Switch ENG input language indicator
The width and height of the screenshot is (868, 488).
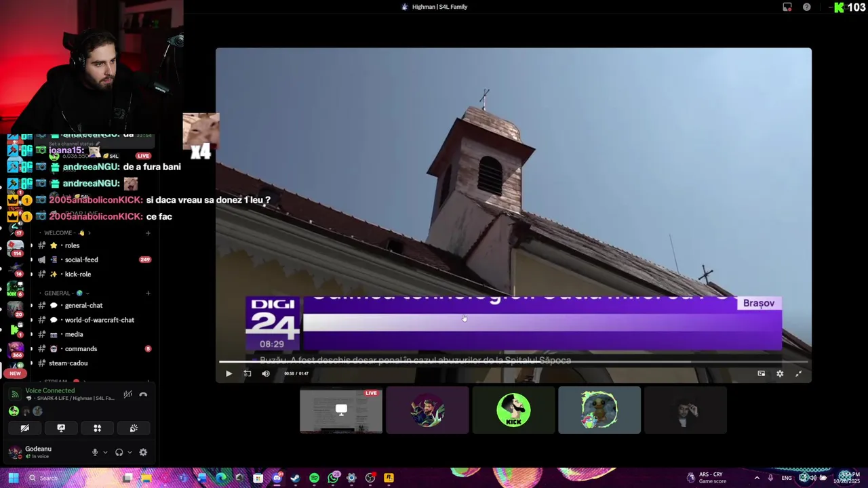click(787, 478)
